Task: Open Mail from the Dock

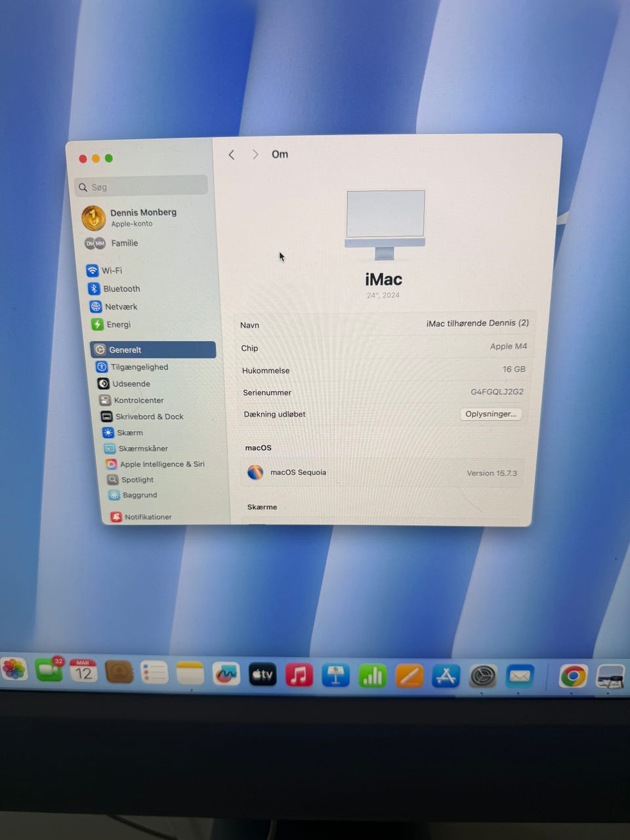Action: 520,675
